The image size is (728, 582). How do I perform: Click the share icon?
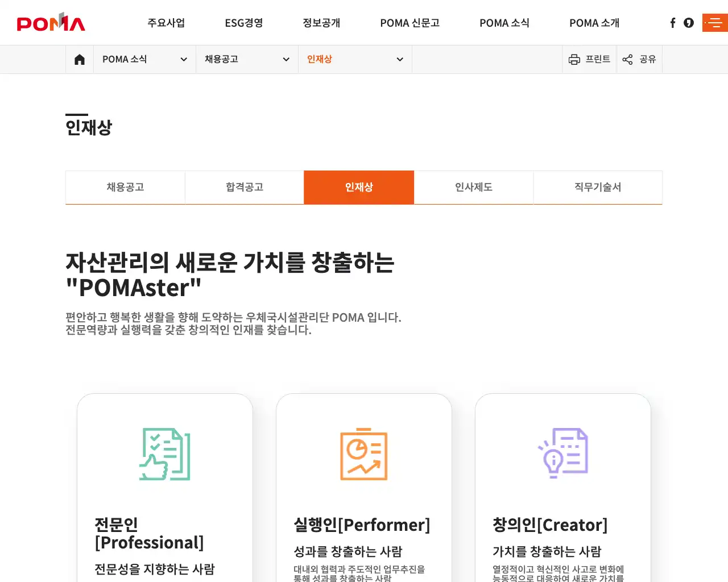click(x=627, y=59)
